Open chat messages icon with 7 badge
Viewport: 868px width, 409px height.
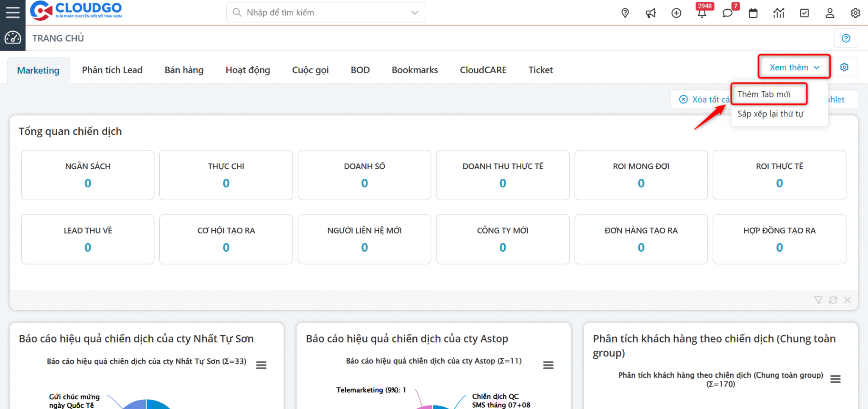click(728, 13)
